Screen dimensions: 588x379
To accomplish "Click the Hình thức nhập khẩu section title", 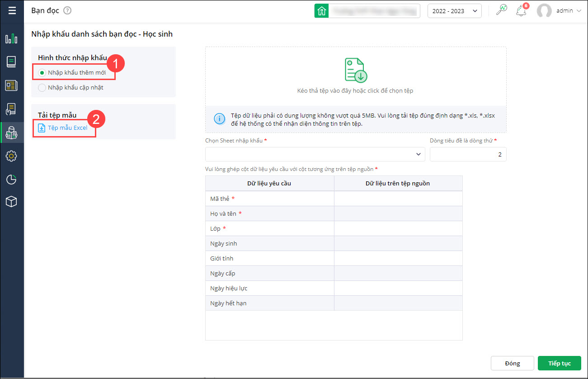I will [72, 58].
